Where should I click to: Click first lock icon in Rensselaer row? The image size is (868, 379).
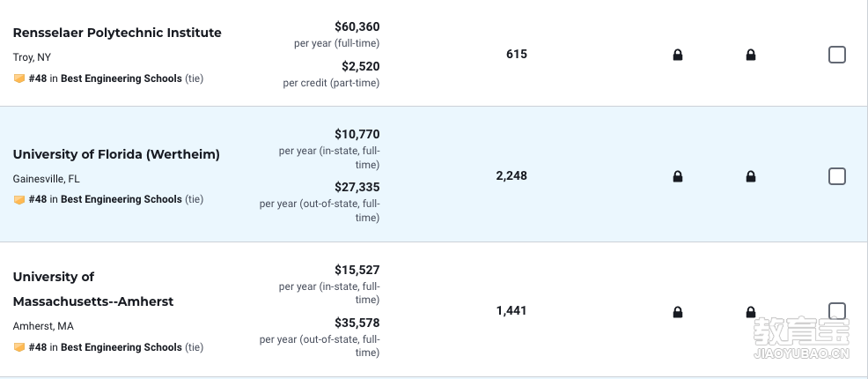coord(678,55)
